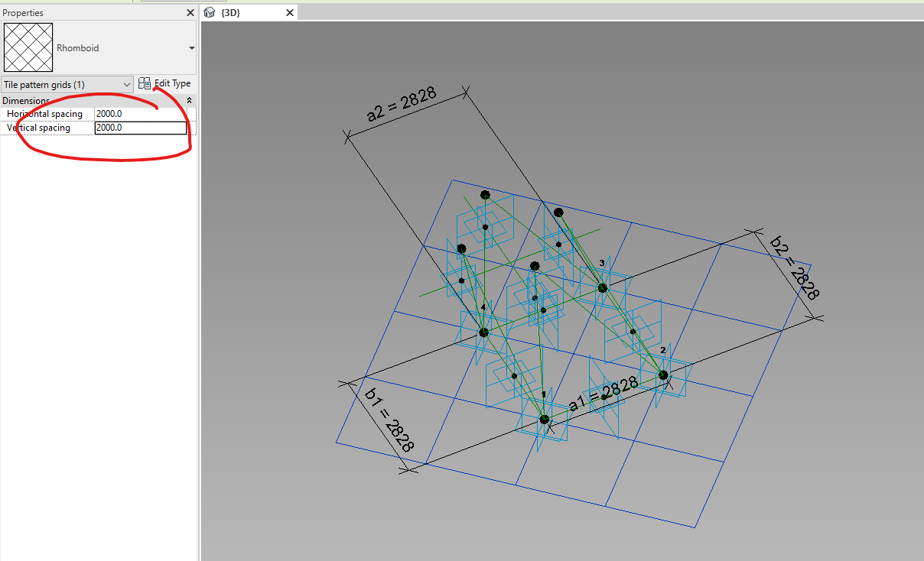The height and width of the screenshot is (561, 924).
Task: Click the house icon on the {3D} view tab
Action: [x=210, y=12]
